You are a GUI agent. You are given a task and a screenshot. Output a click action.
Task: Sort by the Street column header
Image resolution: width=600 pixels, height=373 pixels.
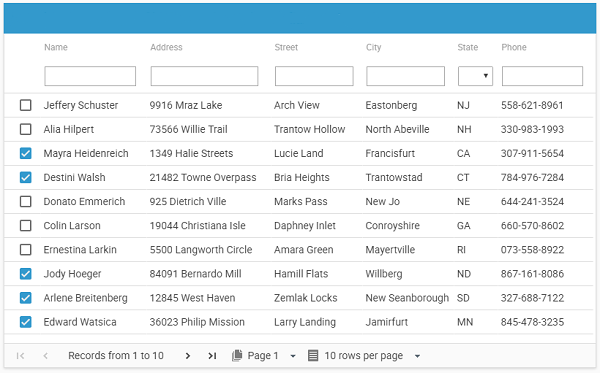point(286,47)
